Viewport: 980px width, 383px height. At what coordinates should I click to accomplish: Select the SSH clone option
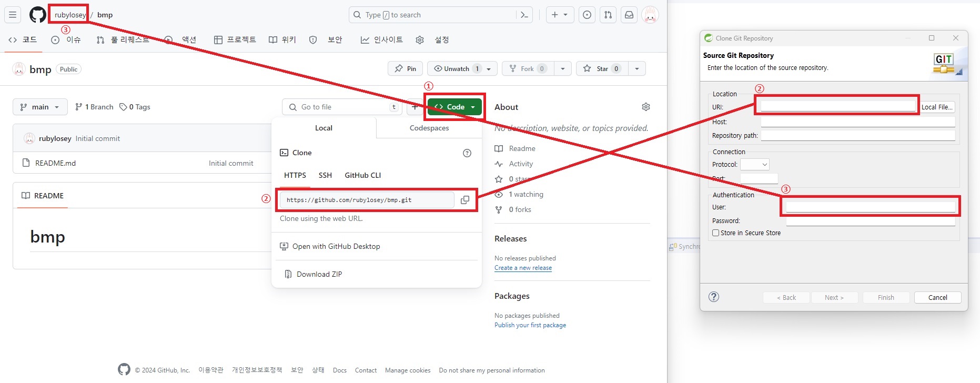tap(325, 175)
